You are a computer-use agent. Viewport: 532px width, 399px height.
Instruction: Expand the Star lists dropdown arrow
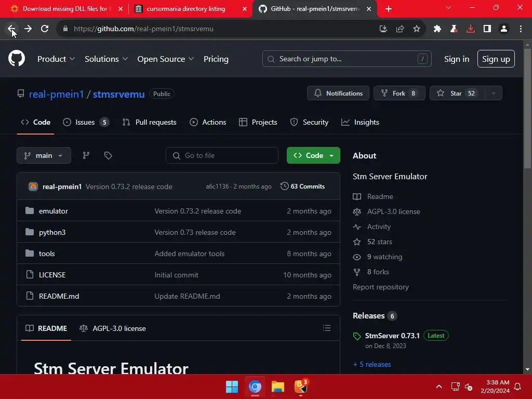[494, 94]
